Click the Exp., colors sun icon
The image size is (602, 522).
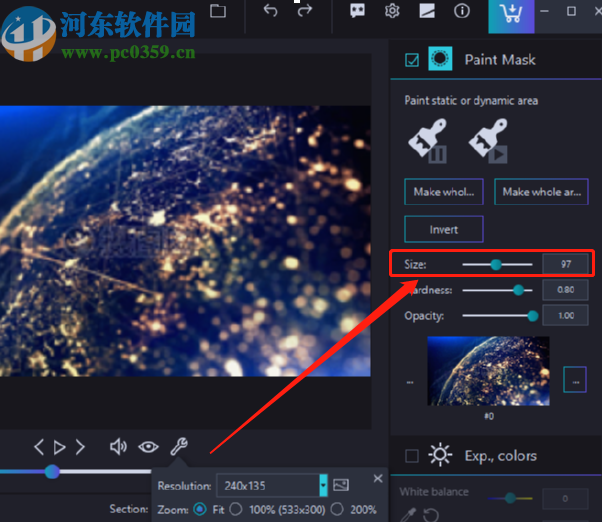(440, 455)
